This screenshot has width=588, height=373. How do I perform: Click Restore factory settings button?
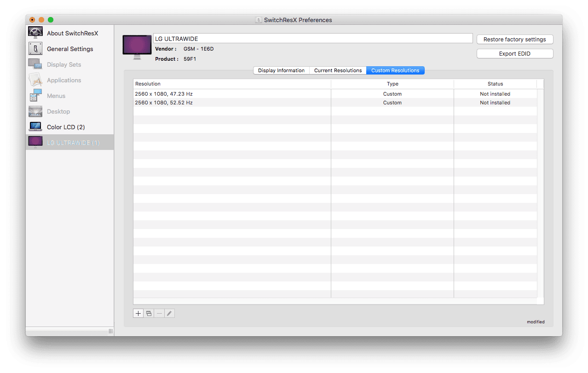(515, 40)
